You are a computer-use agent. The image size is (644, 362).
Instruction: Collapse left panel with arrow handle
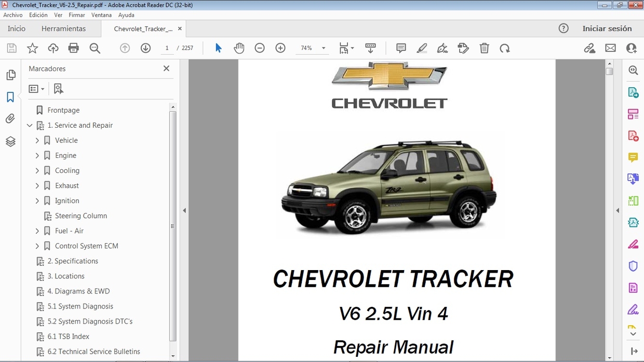pyautogui.click(x=184, y=210)
